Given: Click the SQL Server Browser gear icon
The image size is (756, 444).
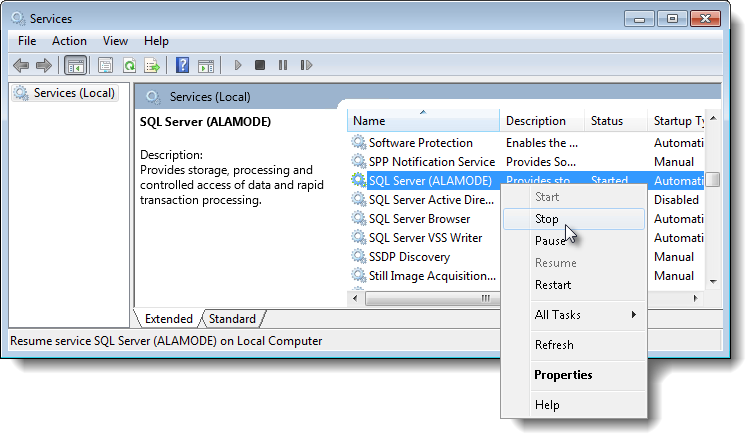Looking at the screenshot, I should 358,218.
